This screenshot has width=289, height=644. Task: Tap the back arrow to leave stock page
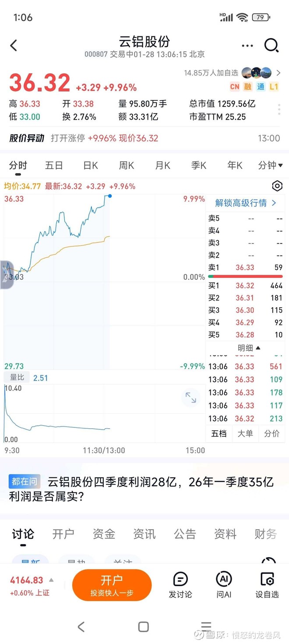(x=13, y=45)
